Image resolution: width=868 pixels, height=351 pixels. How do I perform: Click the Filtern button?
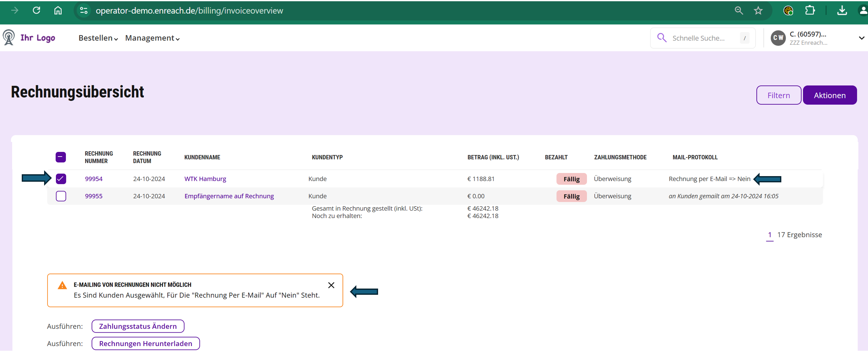tap(778, 95)
